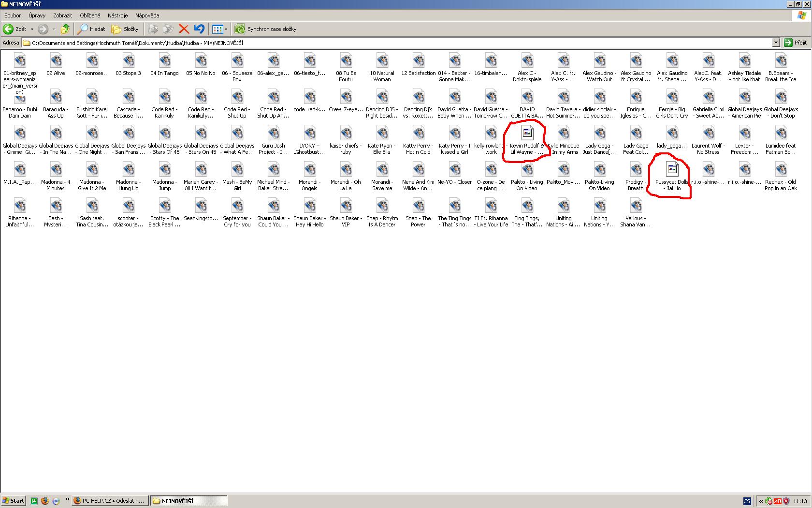The width and height of the screenshot is (812, 508).
Task: Select the 'Fergie - Big Girls Dont Cry' file name
Action: pos(672,113)
